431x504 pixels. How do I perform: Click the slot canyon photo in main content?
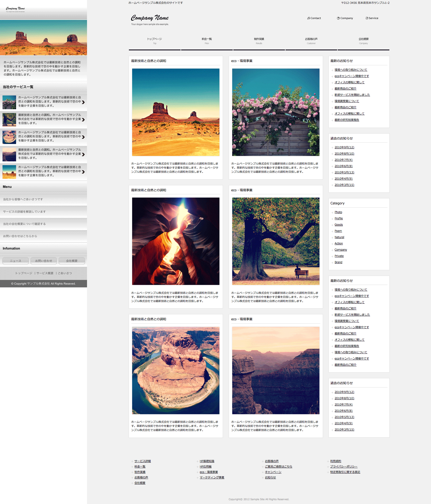(x=176, y=241)
